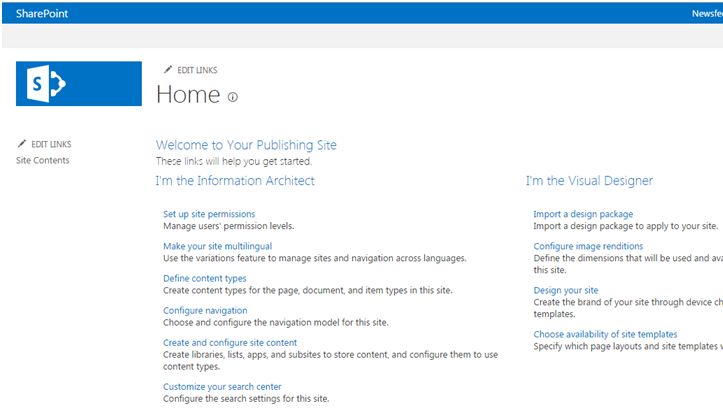Click Customize your search center link

pos(222,386)
